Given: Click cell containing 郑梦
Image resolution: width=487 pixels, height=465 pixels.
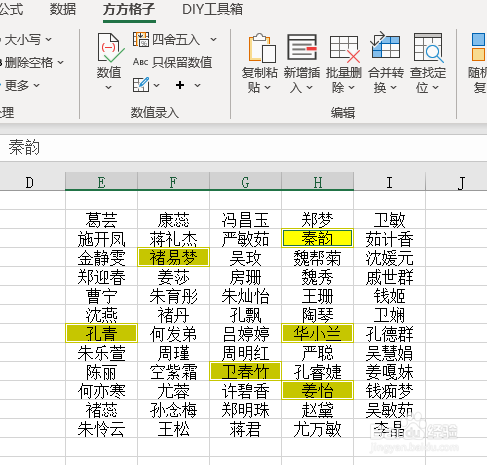Looking at the screenshot, I should pyautogui.click(x=317, y=220).
